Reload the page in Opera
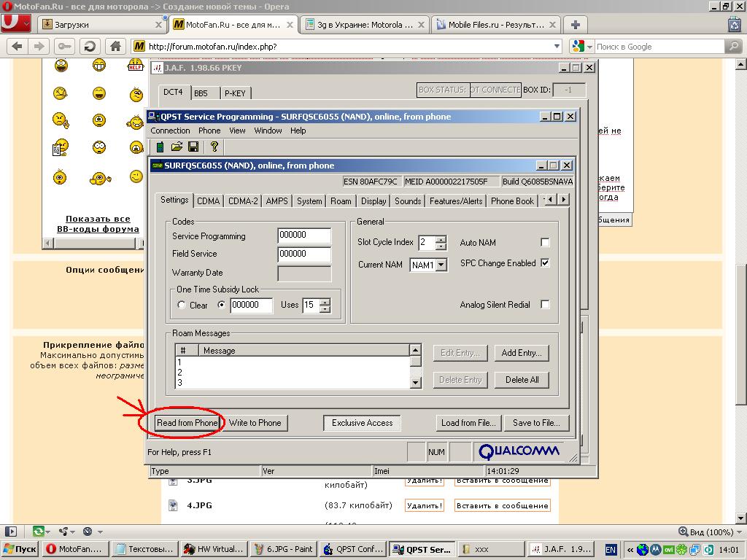This screenshot has width=747, height=560. [89, 46]
